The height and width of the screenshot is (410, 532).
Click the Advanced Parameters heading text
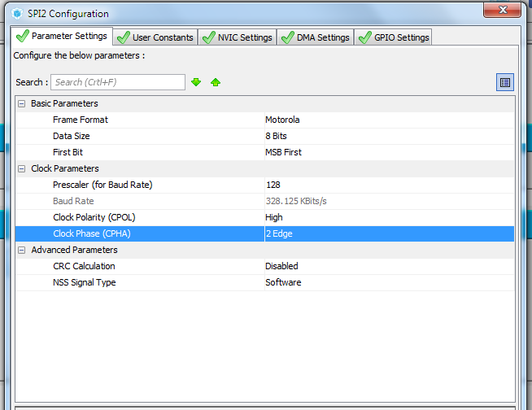[x=74, y=250]
